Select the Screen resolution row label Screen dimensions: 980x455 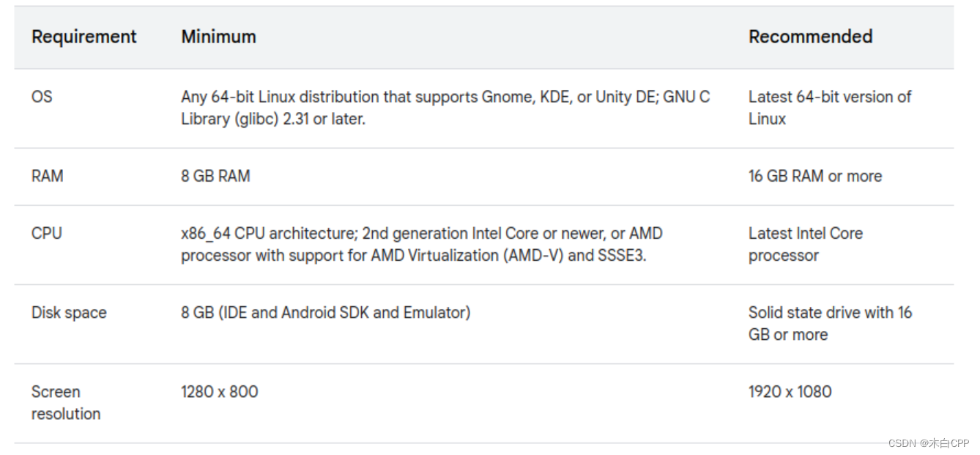pyautogui.click(x=66, y=402)
